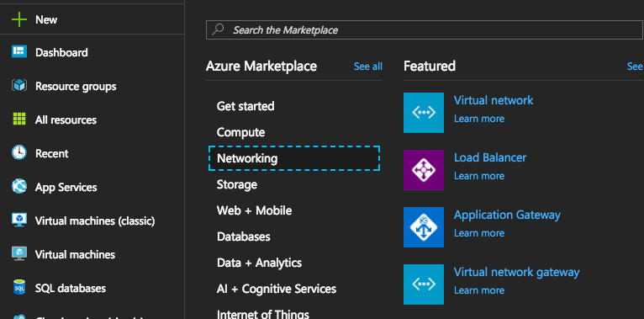Screen dimensions: 644x319
Task: Open See all next to Azure Marketplace
Action: tap(368, 66)
